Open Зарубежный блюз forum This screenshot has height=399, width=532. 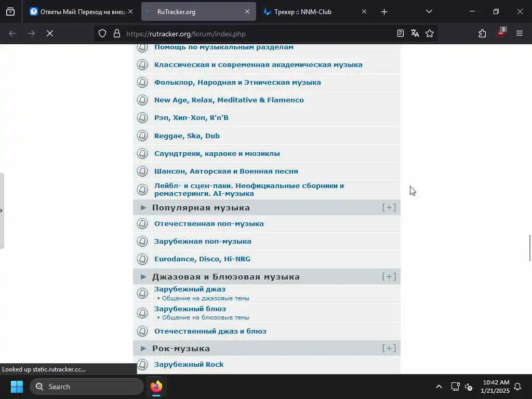coord(190,309)
